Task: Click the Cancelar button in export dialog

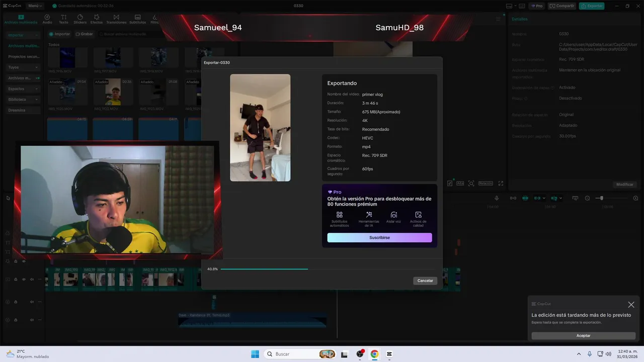Action: coord(425,281)
